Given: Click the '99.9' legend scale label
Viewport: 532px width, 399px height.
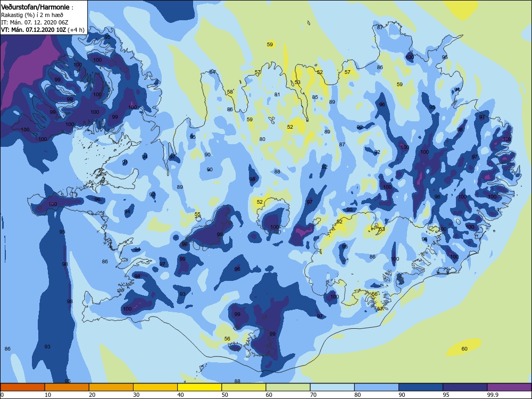Looking at the screenshot, I should [493, 395].
